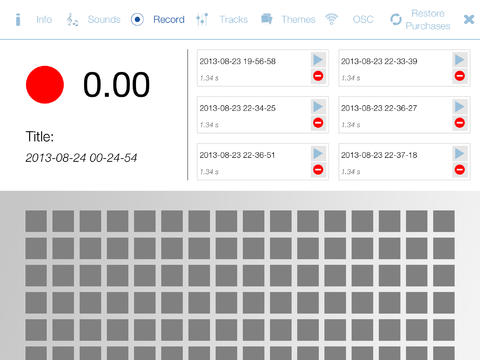The image size is (480, 360).
Task: Edit the title 2013-08-24 00-24-54
Action: [81, 158]
